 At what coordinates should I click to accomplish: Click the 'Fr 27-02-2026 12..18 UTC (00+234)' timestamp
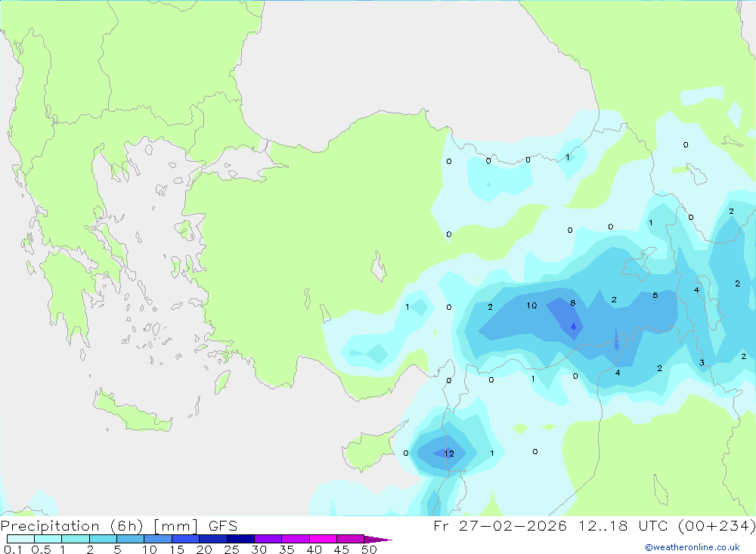pos(594,525)
